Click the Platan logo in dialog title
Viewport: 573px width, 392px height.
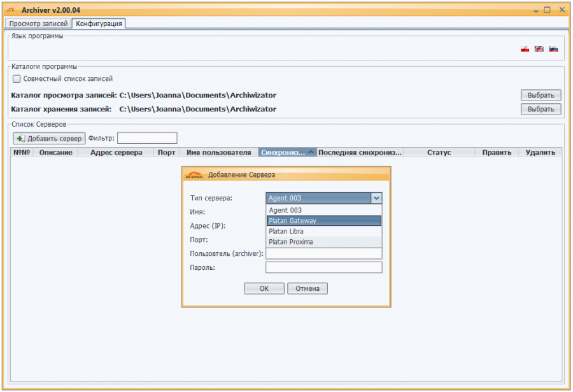tap(194, 174)
